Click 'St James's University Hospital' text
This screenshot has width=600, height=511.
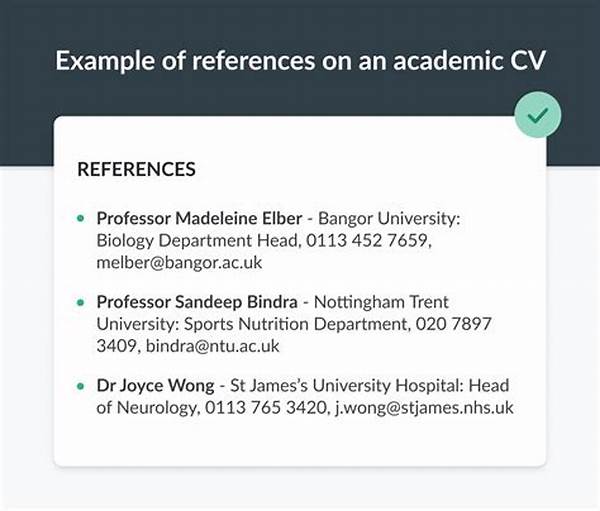(346, 385)
